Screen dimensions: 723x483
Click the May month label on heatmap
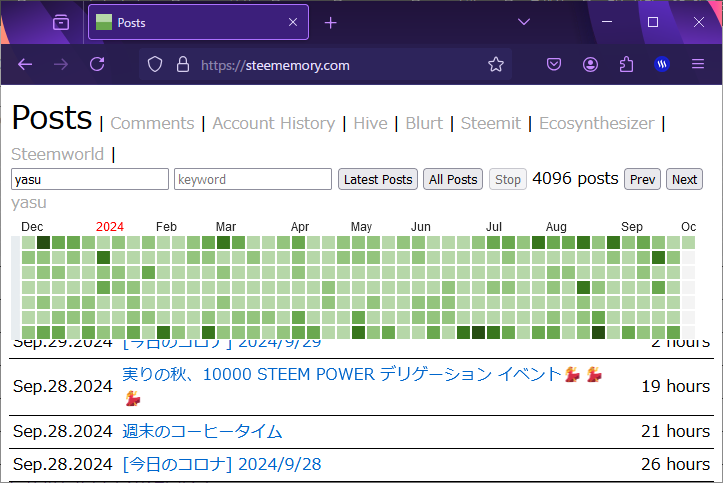(361, 227)
